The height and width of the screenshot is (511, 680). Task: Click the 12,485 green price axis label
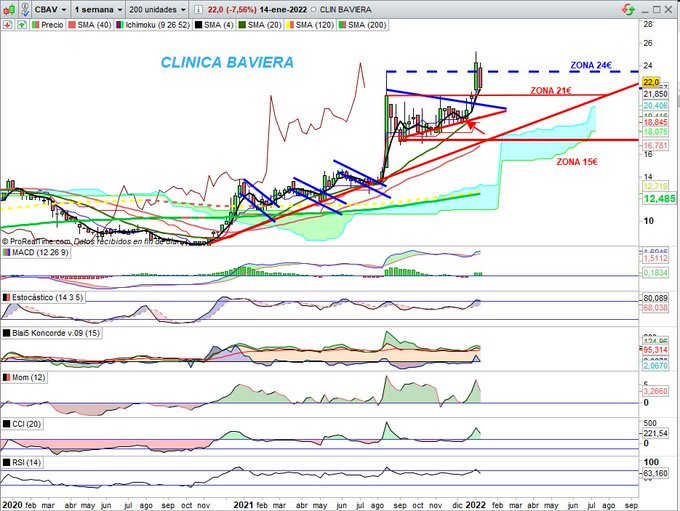659,199
